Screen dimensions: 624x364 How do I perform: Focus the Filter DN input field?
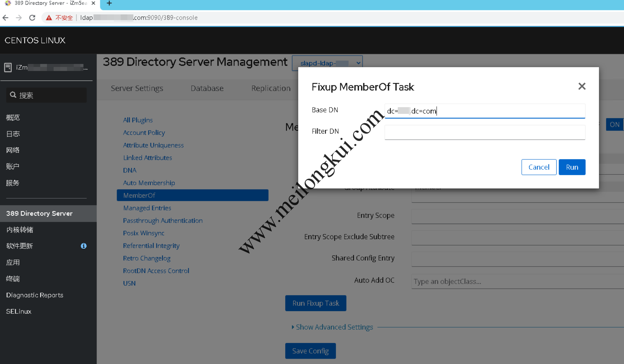[485, 132]
